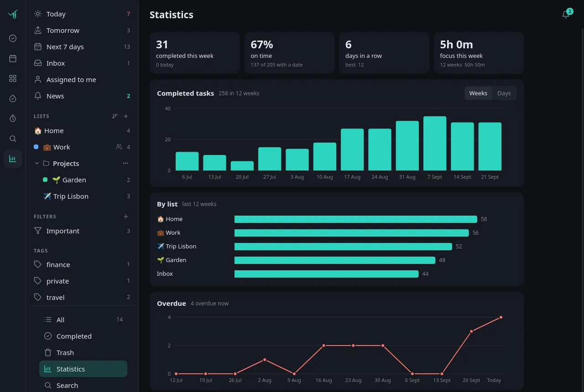584x392 pixels.
Task: Click the 31 Aug completed tasks bar
Action: click(x=407, y=146)
